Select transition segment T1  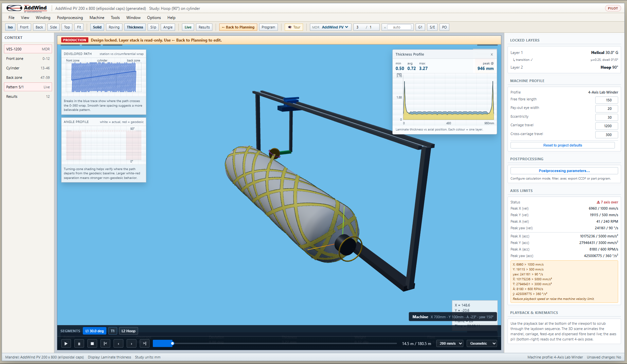[113, 331]
